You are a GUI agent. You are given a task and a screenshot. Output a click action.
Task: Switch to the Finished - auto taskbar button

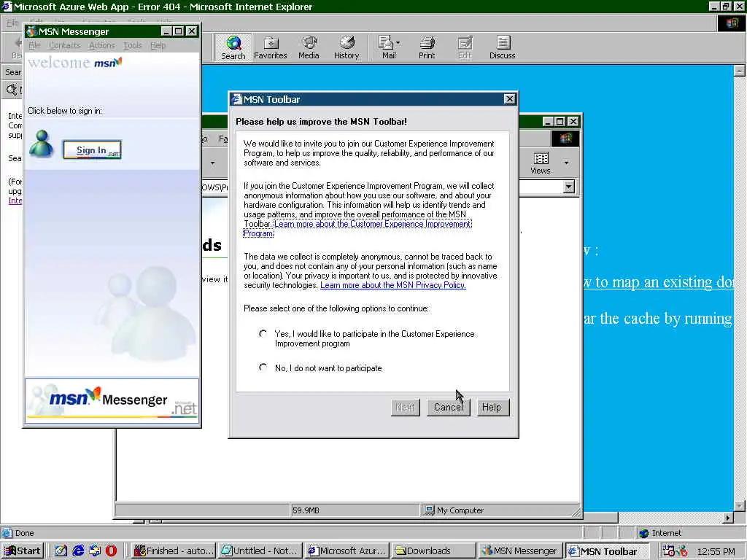[x=174, y=551]
